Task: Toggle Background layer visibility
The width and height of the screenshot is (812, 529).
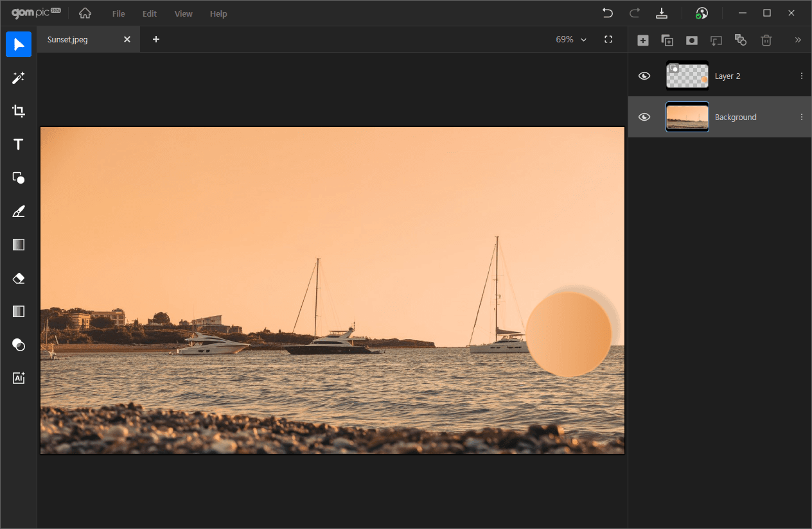Action: click(x=644, y=117)
